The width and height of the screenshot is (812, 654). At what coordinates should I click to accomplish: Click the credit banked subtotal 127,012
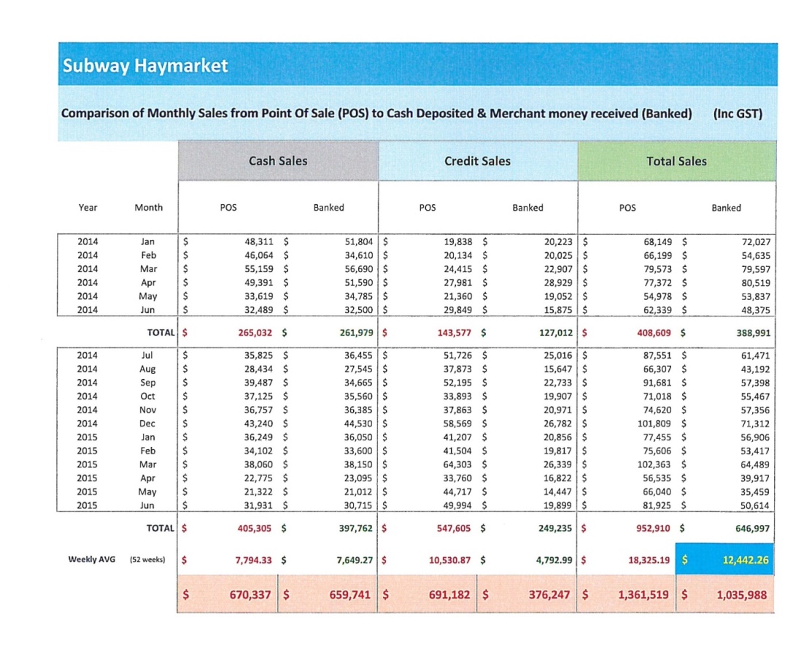[x=556, y=332]
